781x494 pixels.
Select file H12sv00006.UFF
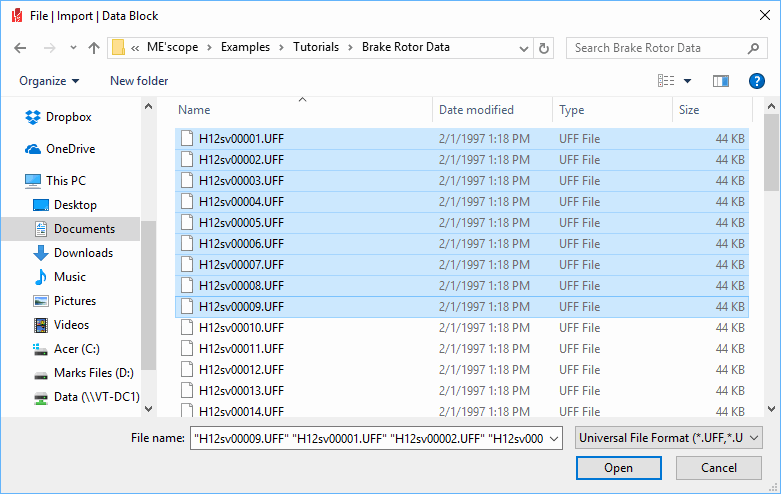[462, 244]
